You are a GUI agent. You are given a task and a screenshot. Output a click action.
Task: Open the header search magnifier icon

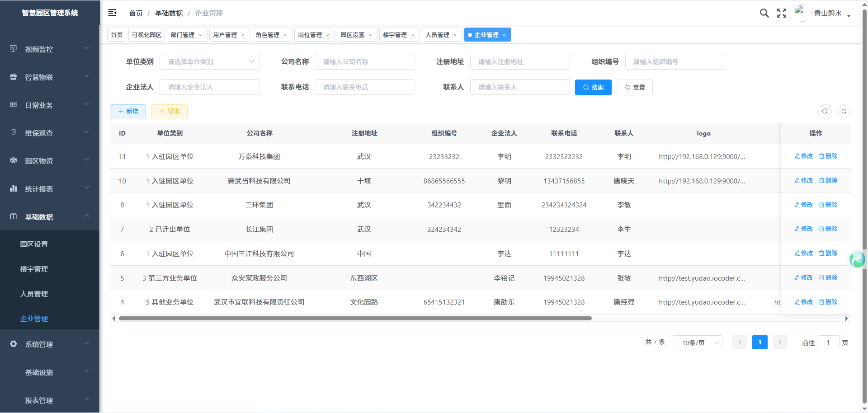pos(764,13)
